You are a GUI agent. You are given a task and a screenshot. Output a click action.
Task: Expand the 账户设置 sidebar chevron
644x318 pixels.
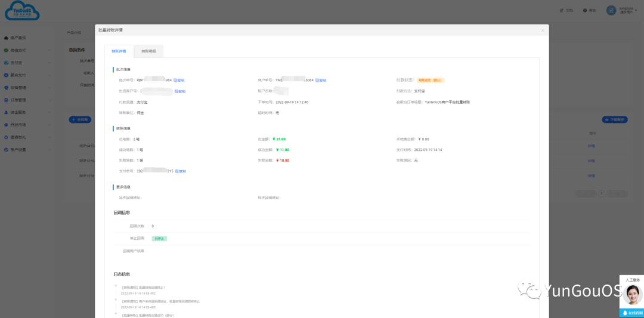tap(49, 150)
